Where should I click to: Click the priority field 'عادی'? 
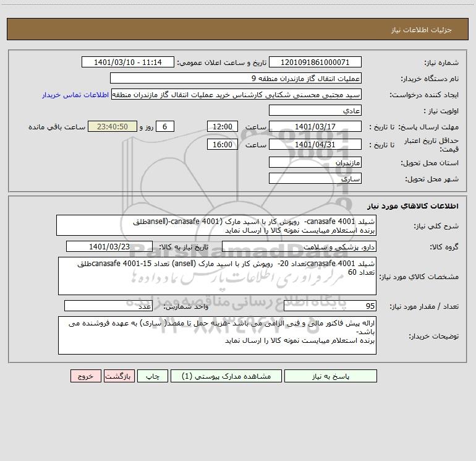pyautogui.click(x=315, y=110)
